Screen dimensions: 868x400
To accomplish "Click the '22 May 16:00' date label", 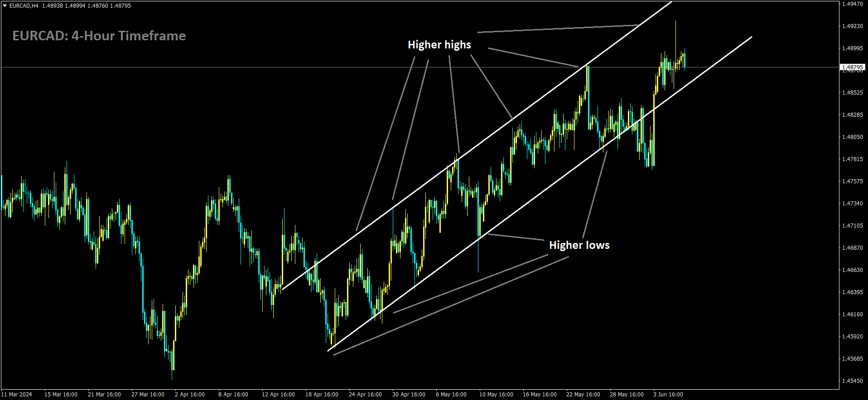I will tap(583, 395).
